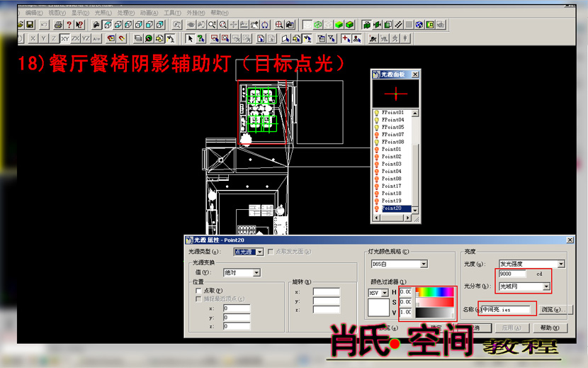Expand the D65白 lamp color dropdown
The width and height of the screenshot is (588, 368).
(399, 264)
